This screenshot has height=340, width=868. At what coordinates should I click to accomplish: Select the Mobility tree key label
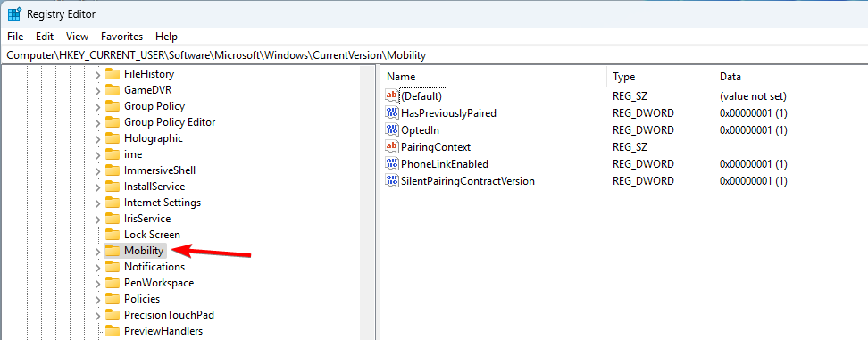(144, 251)
